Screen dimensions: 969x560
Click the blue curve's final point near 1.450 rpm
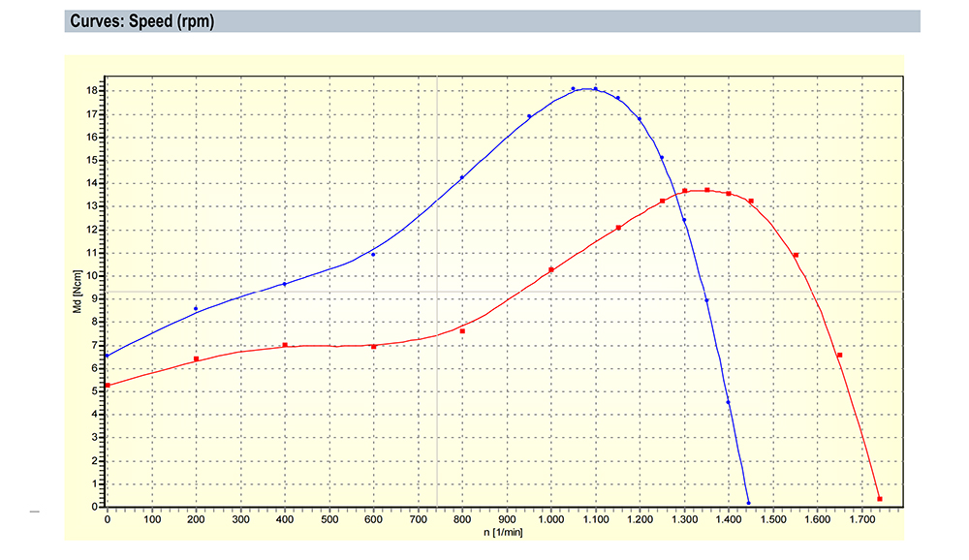749,503
